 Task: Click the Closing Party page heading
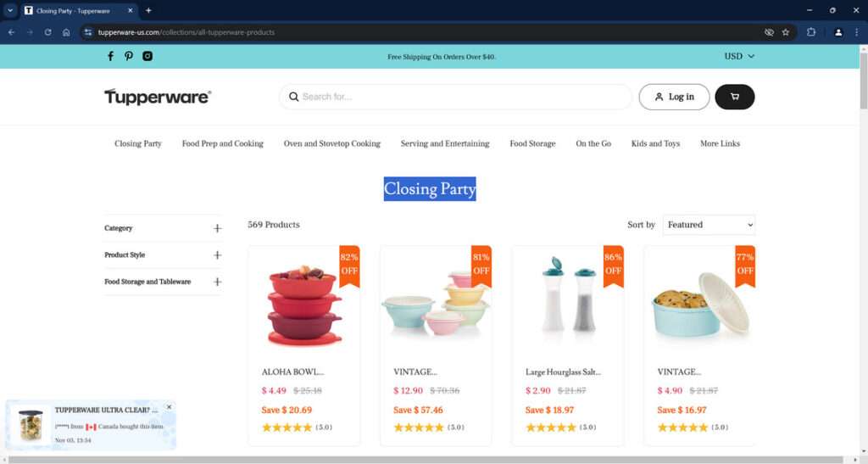click(430, 189)
